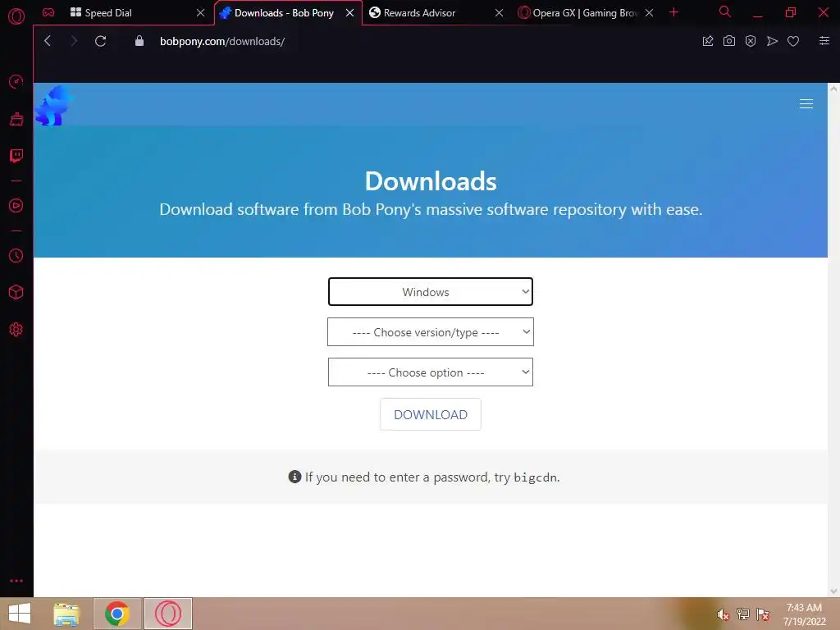Close the Downloads - Bob Pony tab
This screenshot has width=840, height=630.
349,13
